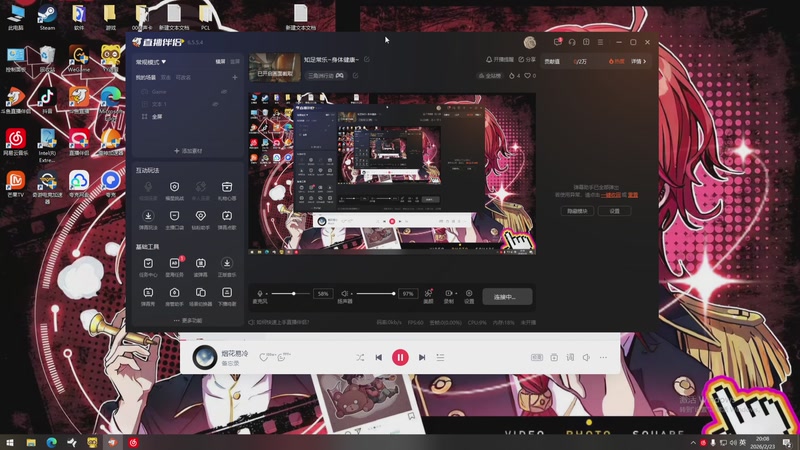Add a new scene with the plus icon
The width and height of the screenshot is (800, 450).
235,78
